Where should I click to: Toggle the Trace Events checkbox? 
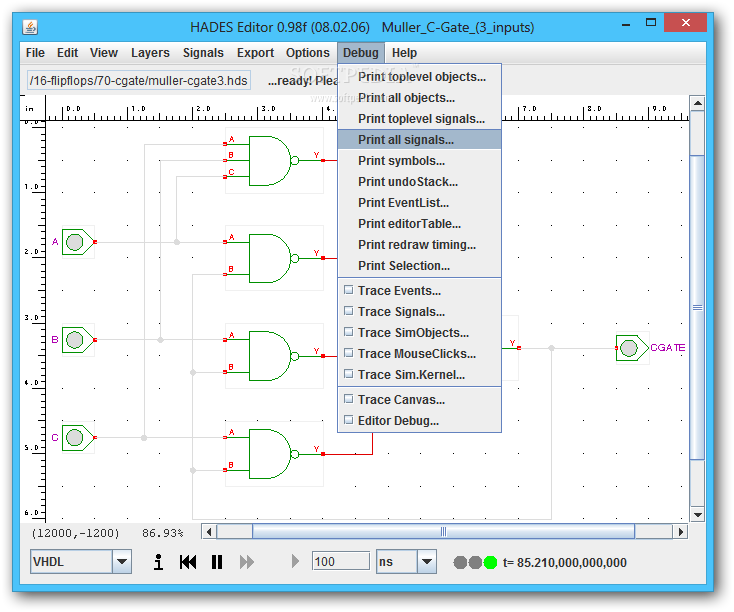(348, 290)
